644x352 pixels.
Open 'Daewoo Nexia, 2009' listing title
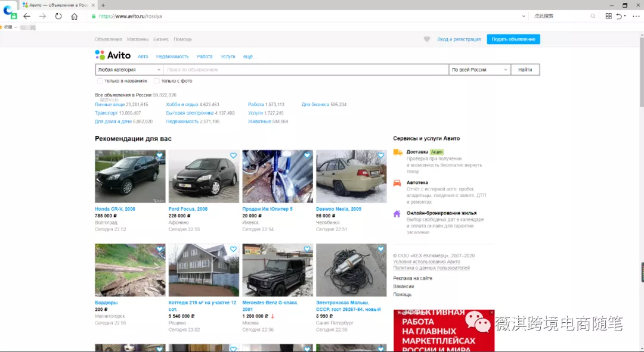pyautogui.click(x=339, y=209)
